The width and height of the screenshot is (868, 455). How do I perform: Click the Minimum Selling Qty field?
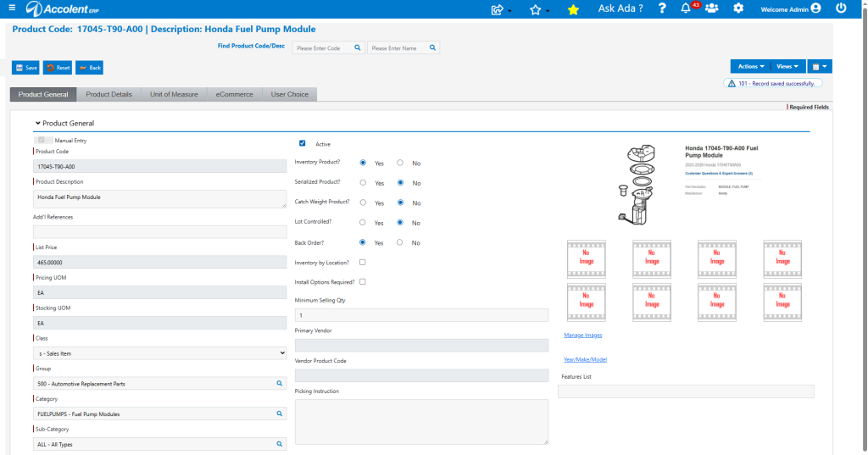(422, 315)
